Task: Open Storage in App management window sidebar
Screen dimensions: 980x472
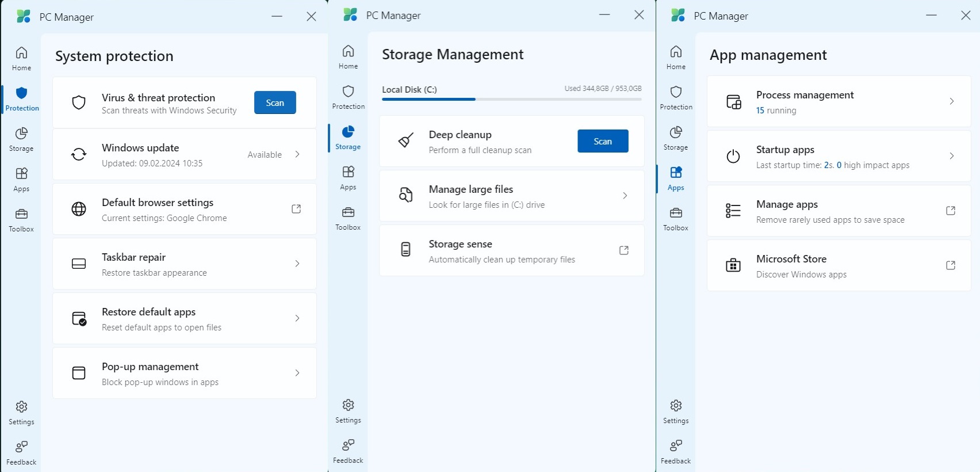Action: coord(676,138)
